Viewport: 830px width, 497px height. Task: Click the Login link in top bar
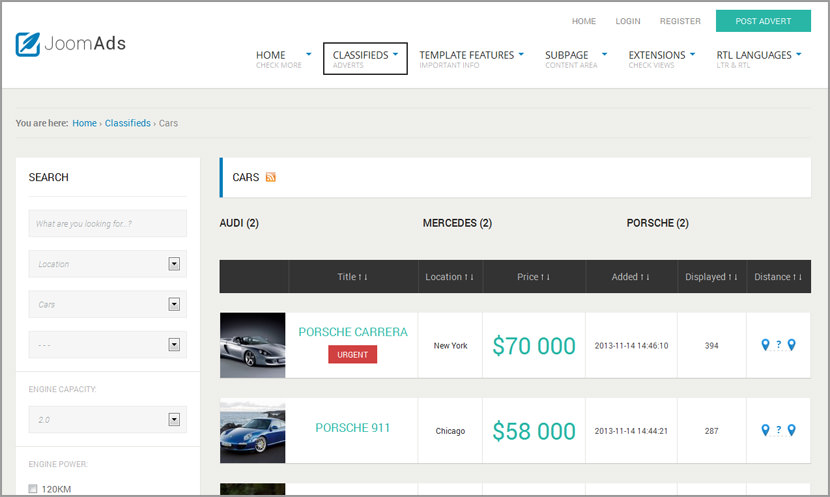628,21
